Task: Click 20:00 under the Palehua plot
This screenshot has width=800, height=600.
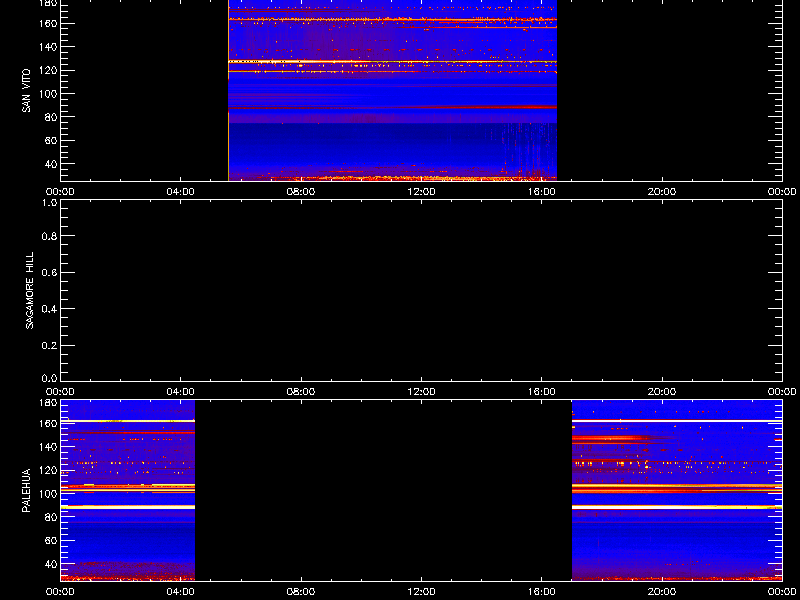Action: pos(662,592)
